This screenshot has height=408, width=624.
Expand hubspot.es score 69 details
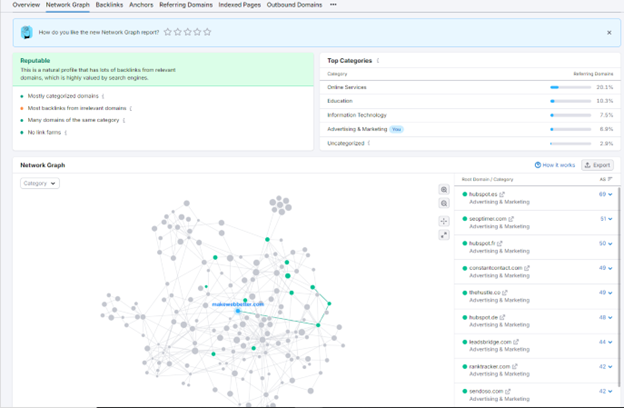click(605, 194)
